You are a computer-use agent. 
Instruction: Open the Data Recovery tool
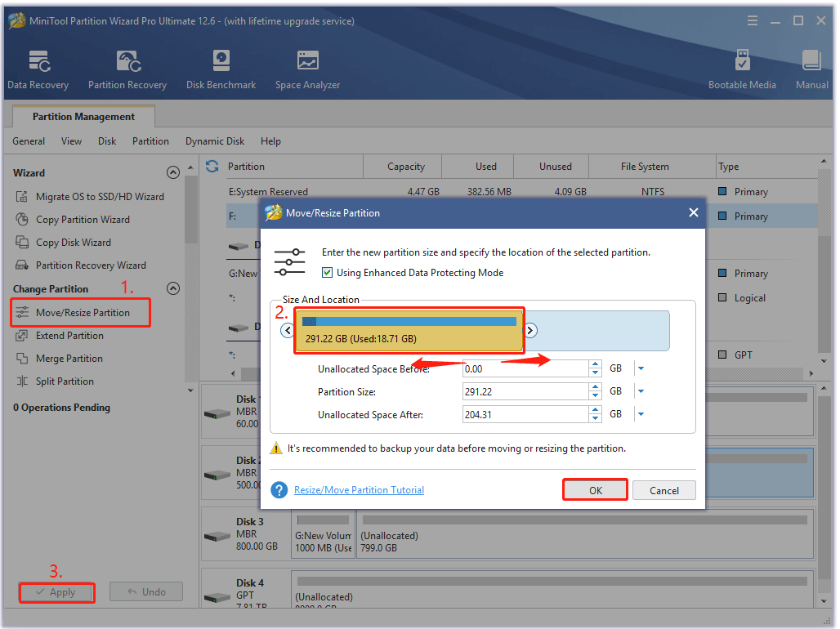38,70
